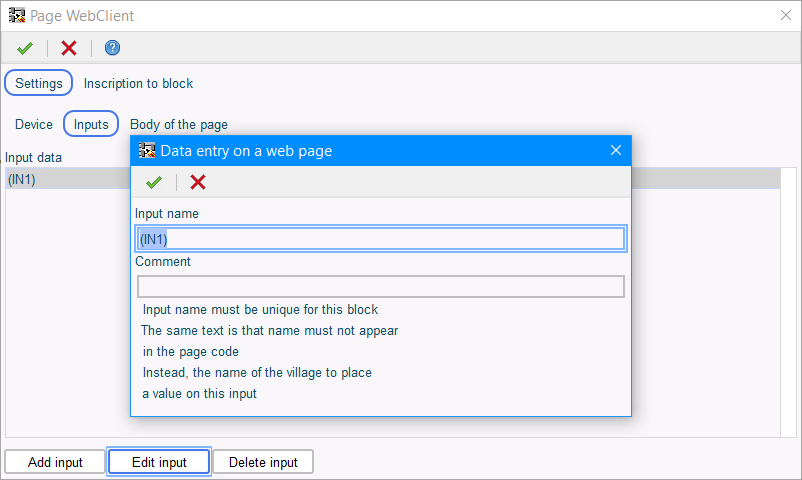Go to Body of the page tab
The width and height of the screenshot is (802, 480).
(x=179, y=124)
